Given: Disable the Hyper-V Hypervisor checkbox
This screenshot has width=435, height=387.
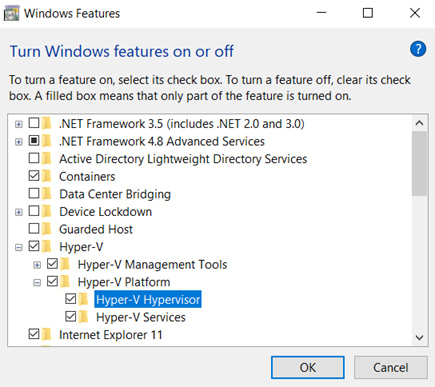Looking at the screenshot, I should tap(71, 299).
